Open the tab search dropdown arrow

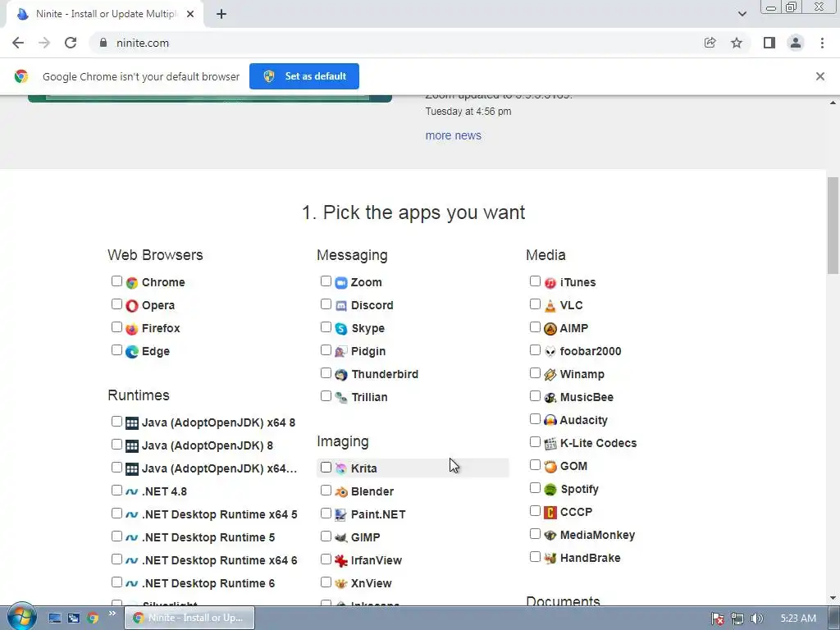tap(742, 14)
